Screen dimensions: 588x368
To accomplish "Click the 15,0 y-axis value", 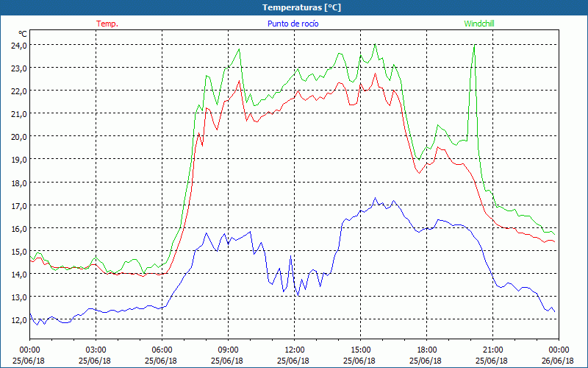I will (x=19, y=251).
